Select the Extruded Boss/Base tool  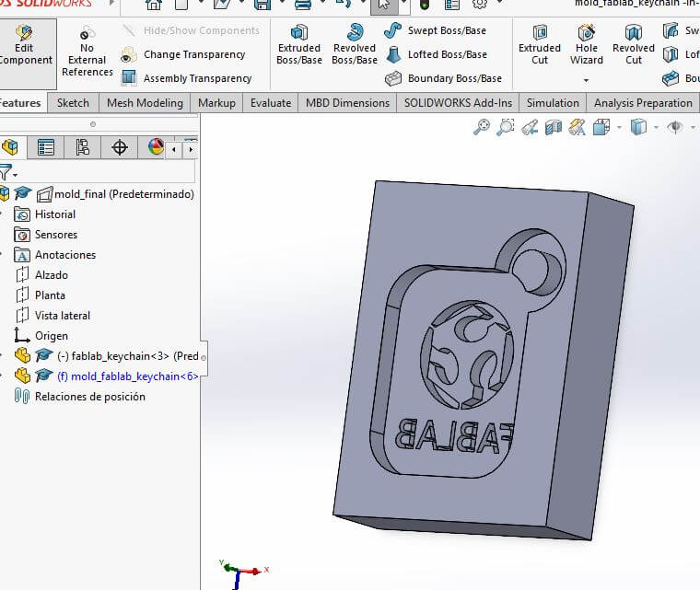pyautogui.click(x=299, y=45)
